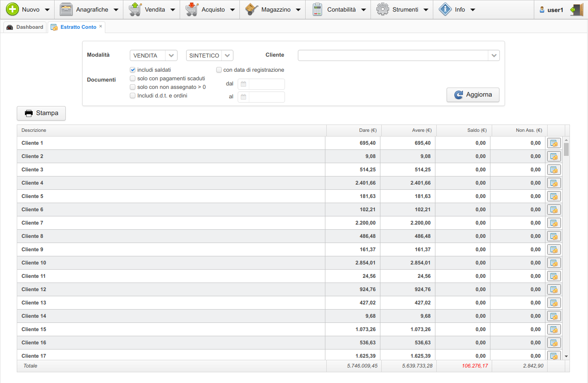Screen dimensions: 588x383
Task: Open detail icon for Cliente 11 row
Action: pos(554,276)
